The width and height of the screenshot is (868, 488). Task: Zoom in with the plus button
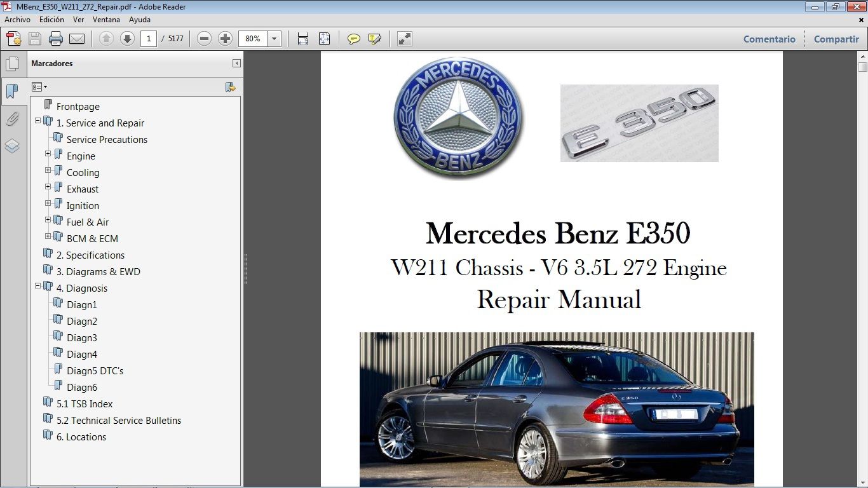coord(226,38)
